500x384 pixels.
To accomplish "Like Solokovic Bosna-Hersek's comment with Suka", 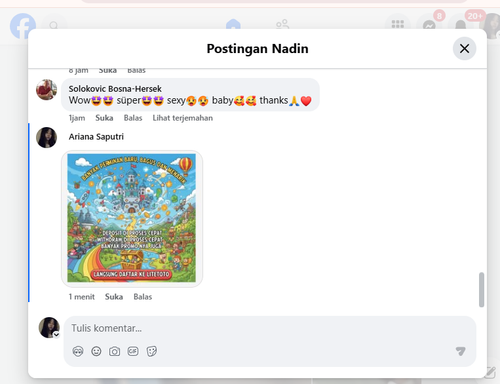I will pyautogui.click(x=104, y=118).
